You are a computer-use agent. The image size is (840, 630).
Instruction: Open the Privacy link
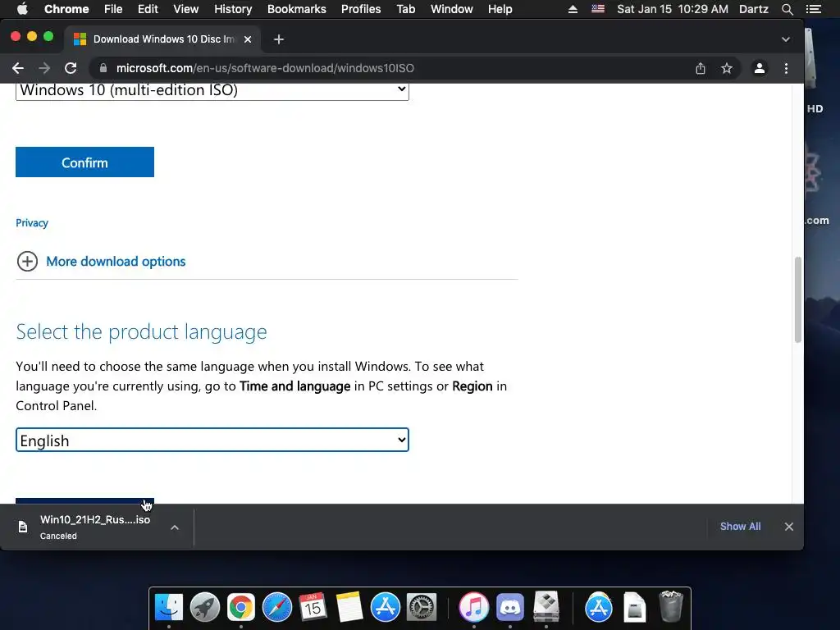[32, 223]
